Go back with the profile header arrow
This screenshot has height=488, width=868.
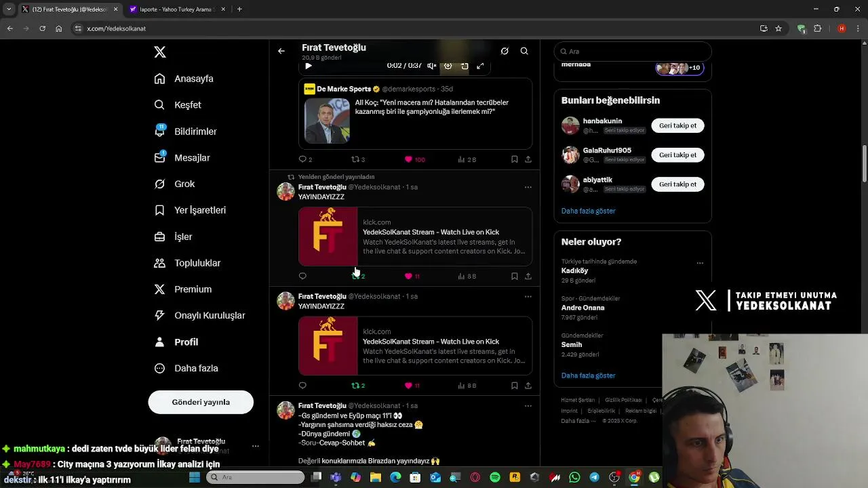[281, 51]
